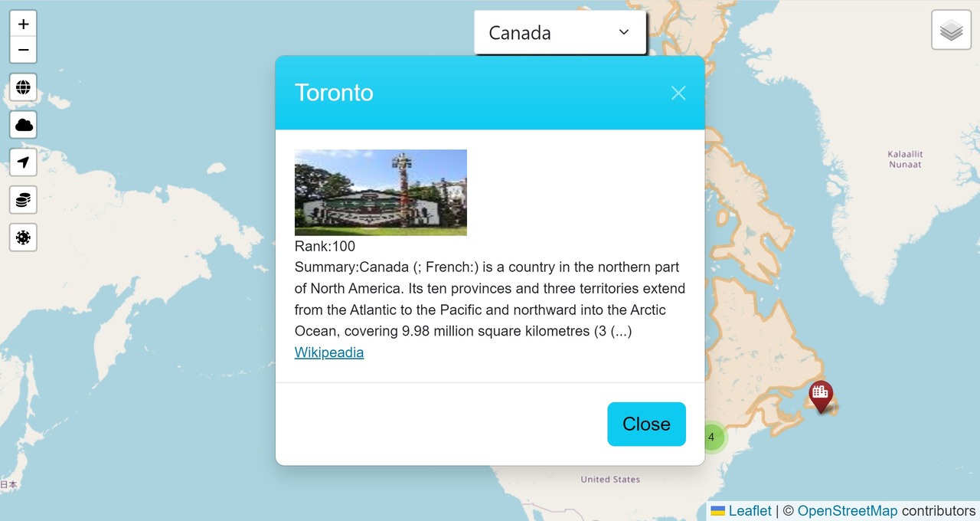The width and height of the screenshot is (980, 521).
Task: Expand the Canada country dropdown
Action: [x=560, y=32]
